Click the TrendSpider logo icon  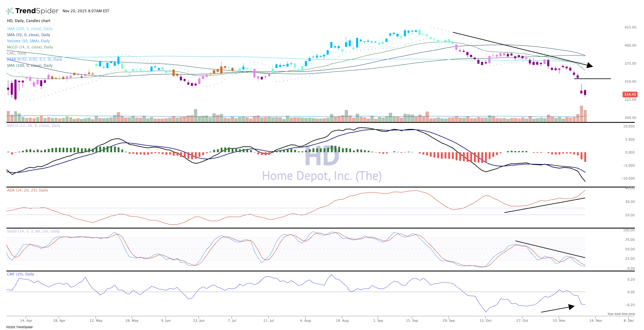click(10, 11)
